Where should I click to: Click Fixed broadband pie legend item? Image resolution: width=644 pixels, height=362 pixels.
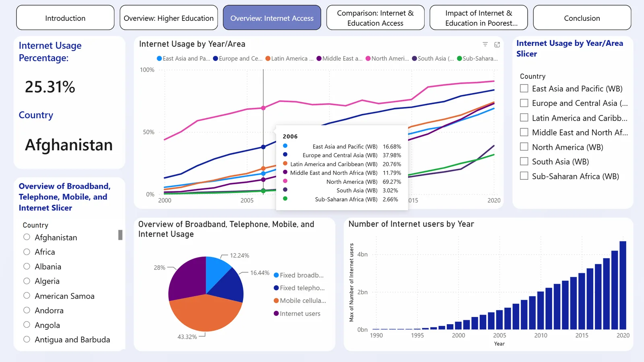pos(299,275)
